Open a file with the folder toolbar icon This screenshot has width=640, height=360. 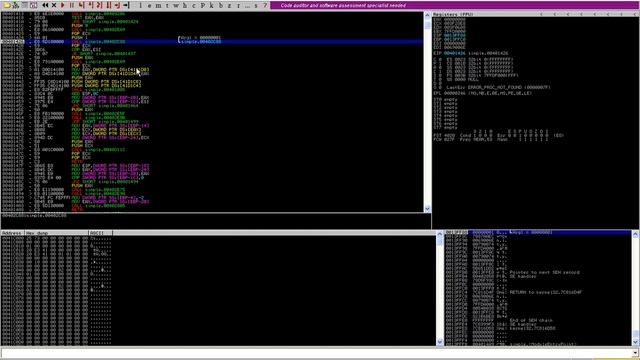[6, 5]
